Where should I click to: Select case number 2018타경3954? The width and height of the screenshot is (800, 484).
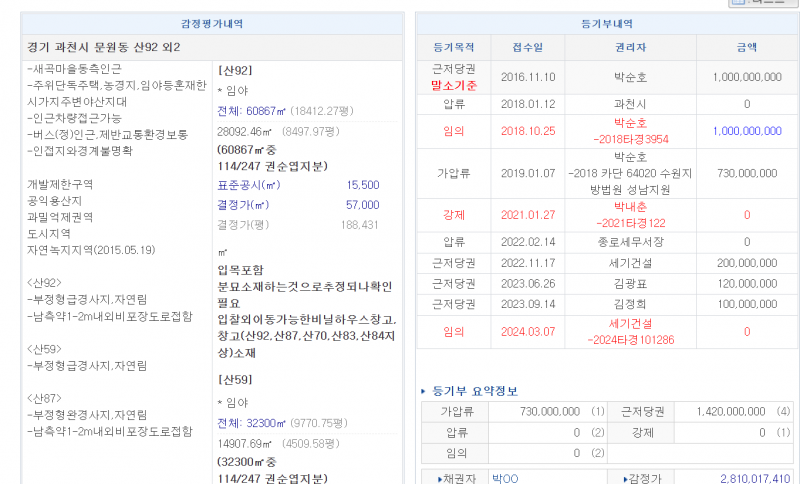[x=630, y=139]
